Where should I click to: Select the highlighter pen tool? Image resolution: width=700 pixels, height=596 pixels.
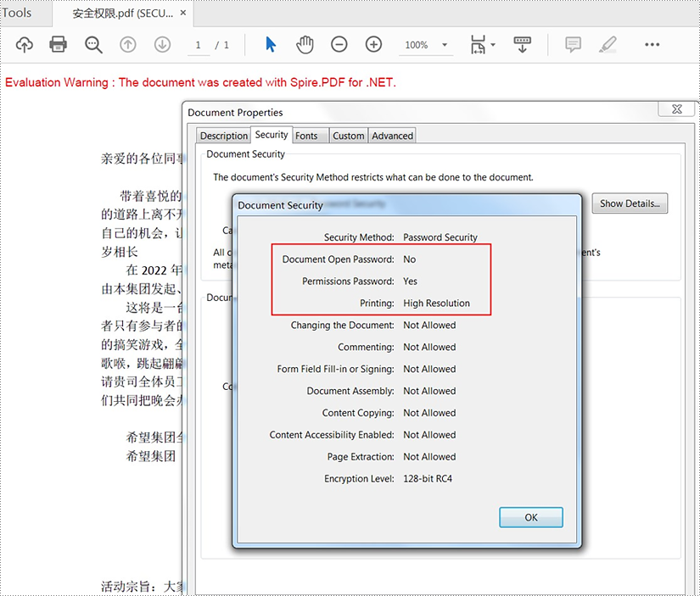click(x=608, y=45)
